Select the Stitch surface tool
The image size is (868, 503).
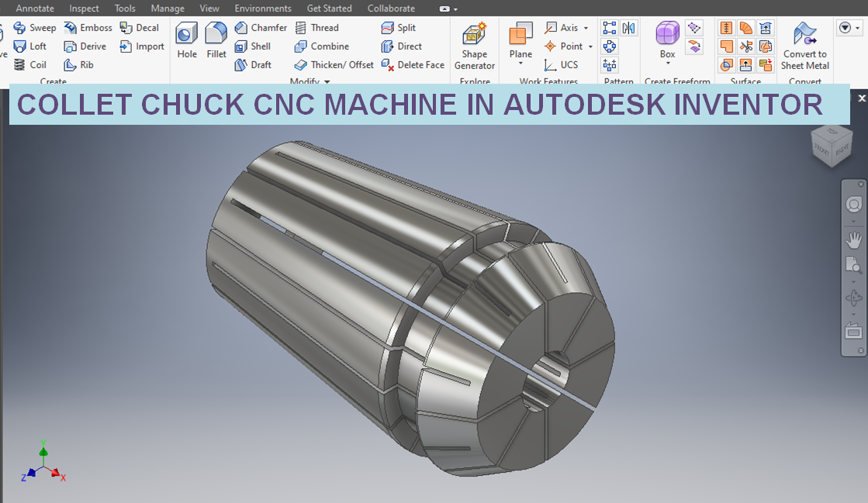point(726,28)
